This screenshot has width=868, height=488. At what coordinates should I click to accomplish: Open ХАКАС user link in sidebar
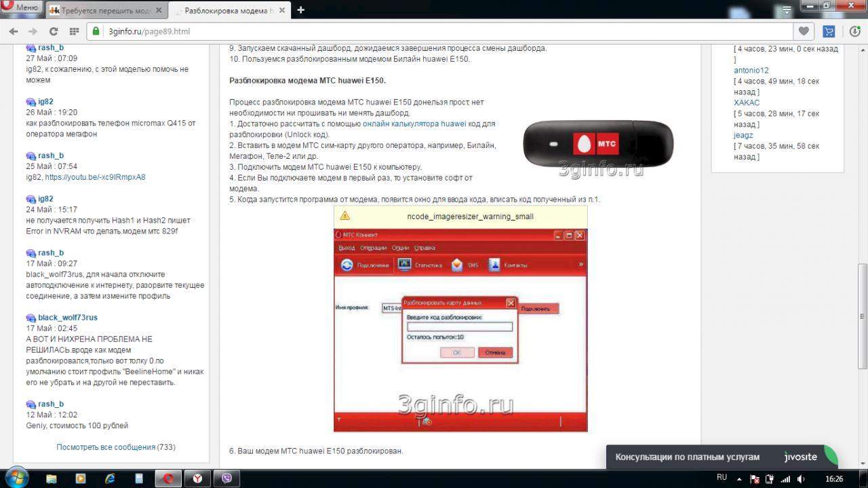(x=747, y=103)
